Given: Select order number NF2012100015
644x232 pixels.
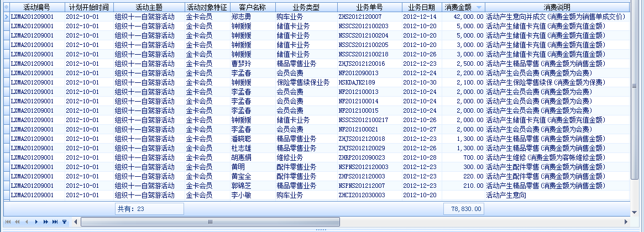Looking at the screenshot, I should point(370,111).
